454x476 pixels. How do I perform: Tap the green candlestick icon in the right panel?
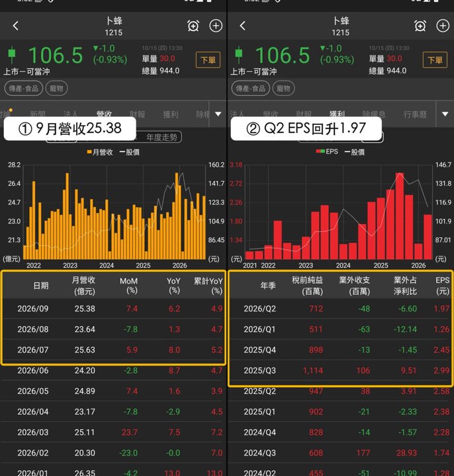[x=239, y=54]
